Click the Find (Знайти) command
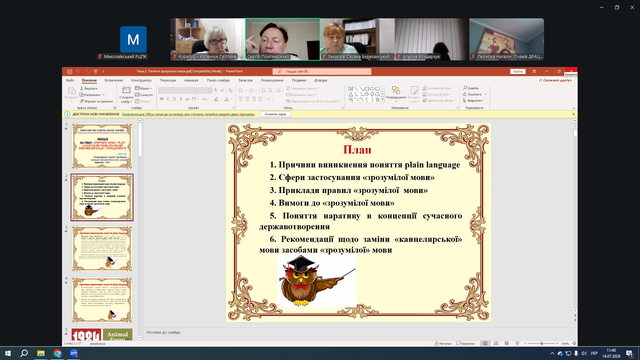 click(471, 88)
